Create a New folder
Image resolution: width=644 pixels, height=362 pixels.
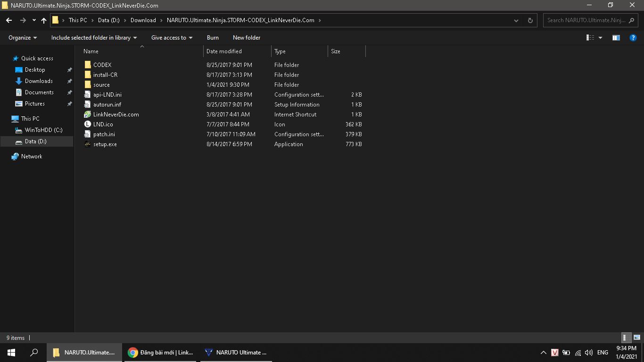tap(247, 38)
